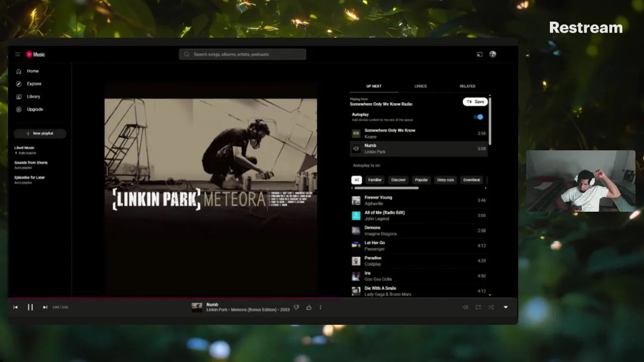Select the Popular filter chip
This screenshot has width=644, height=362.
422,179
